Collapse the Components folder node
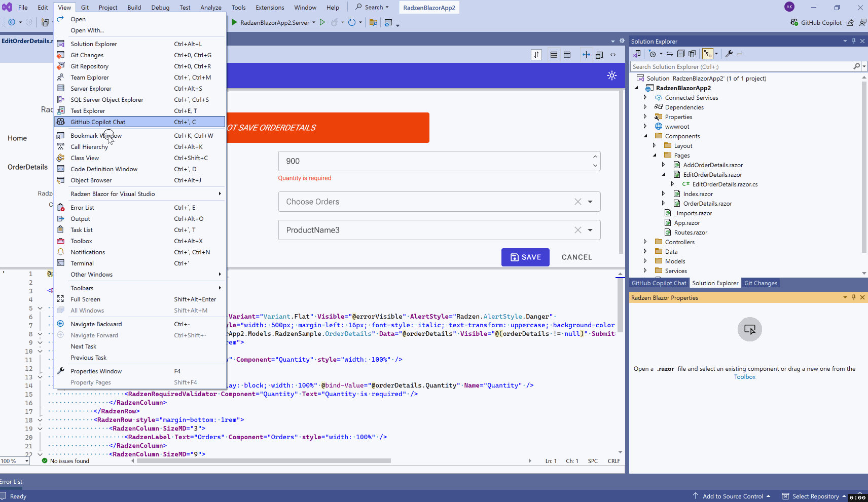 click(x=645, y=136)
